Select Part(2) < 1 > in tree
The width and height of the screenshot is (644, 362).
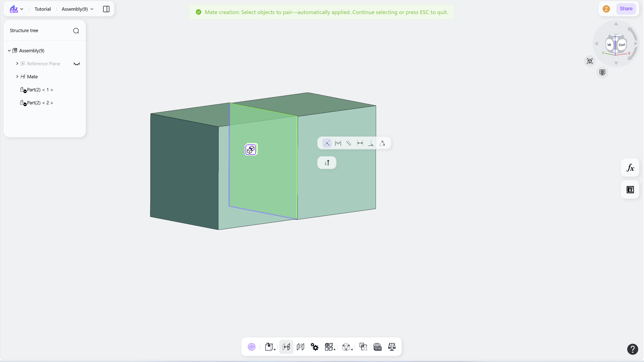click(x=40, y=89)
